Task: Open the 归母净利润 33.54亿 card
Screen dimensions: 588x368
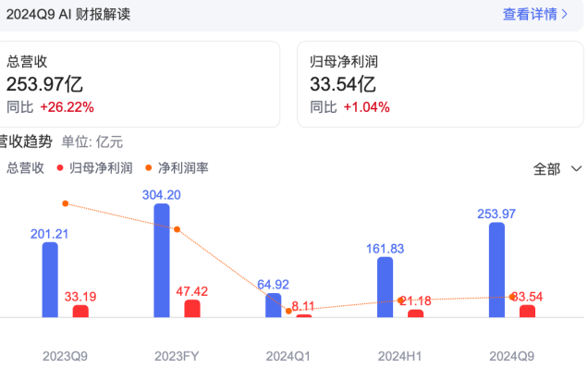Action: [440, 84]
